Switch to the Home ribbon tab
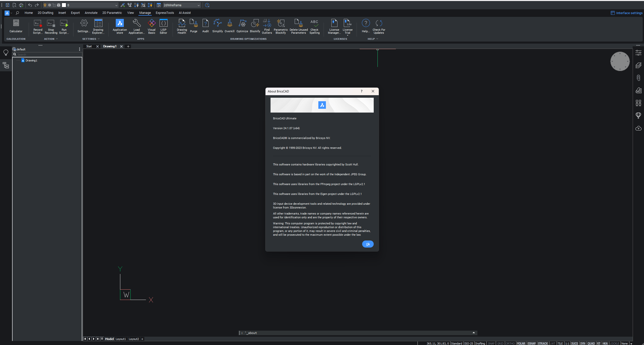The image size is (644, 345). 29,13
